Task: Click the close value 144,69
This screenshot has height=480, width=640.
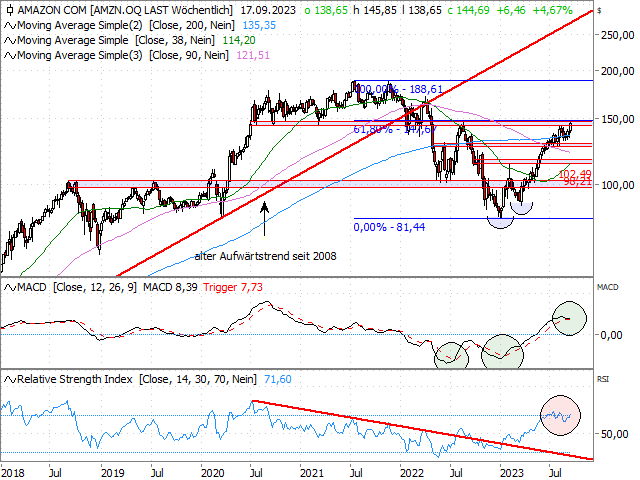Action: tap(473, 10)
